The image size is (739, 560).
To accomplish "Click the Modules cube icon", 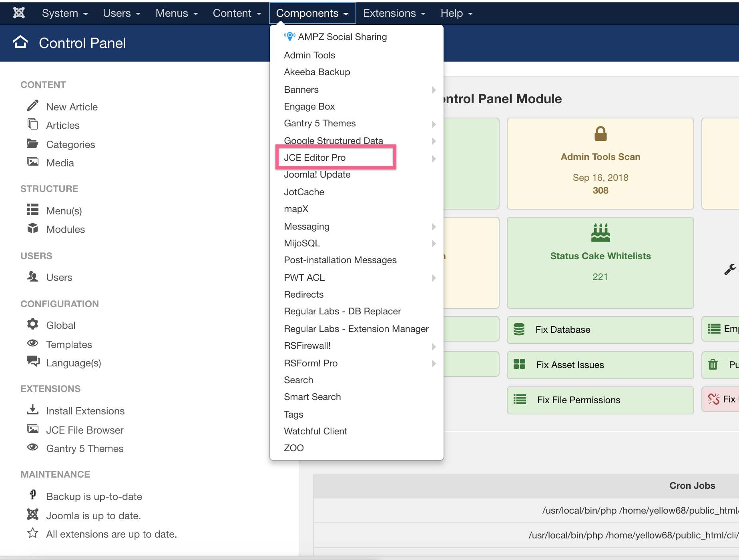I will pos(33,228).
